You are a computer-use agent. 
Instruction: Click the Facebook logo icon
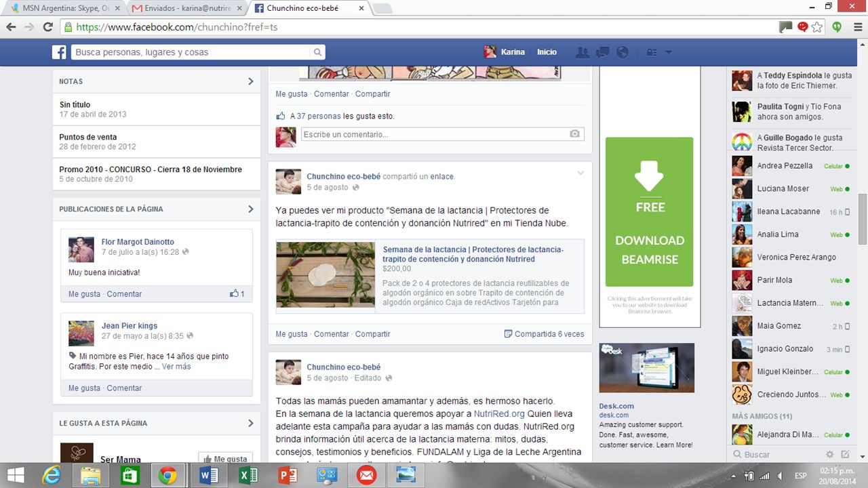coord(60,52)
